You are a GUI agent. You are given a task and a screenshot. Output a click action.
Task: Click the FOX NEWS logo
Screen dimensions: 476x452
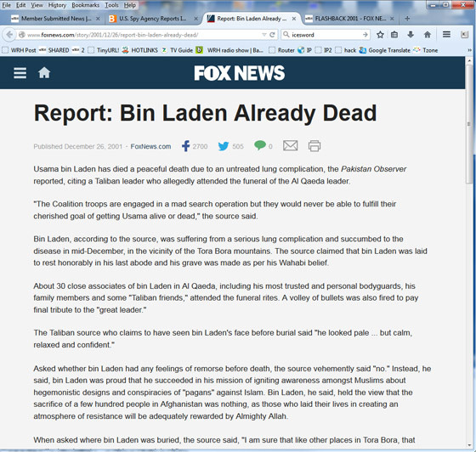(240, 73)
